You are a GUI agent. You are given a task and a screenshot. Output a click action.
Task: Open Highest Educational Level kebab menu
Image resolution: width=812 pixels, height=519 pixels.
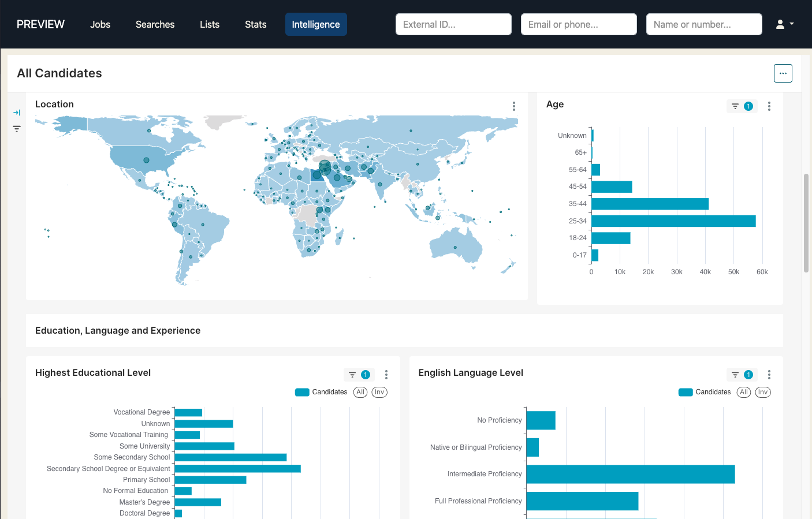(x=386, y=375)
